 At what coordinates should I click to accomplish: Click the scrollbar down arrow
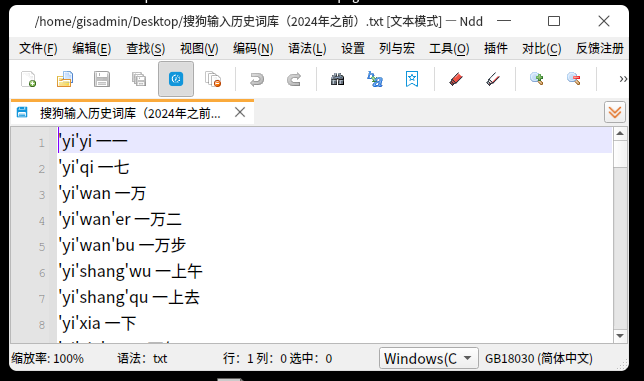pos(620,336)
